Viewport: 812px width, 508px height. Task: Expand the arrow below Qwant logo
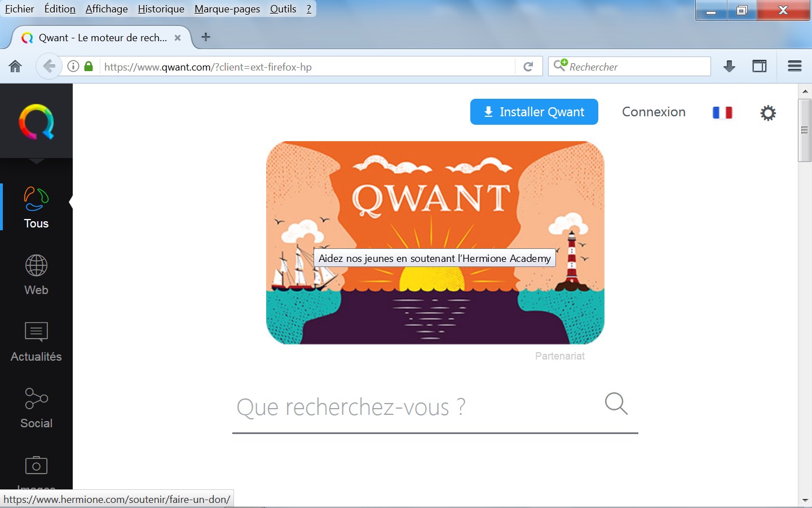(36, 161)
